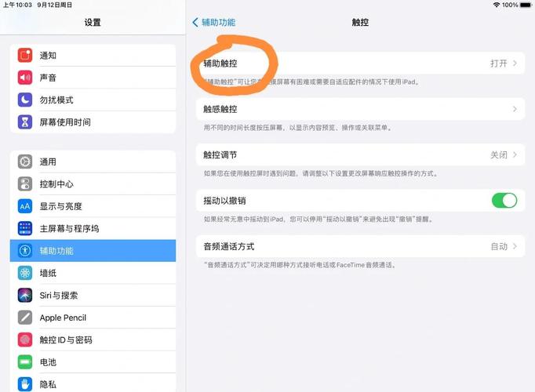This screenshot has width=535, height=392.
Task: Tap the 上午10:03 clock in status bar
Action: click(x=17, y=5)
